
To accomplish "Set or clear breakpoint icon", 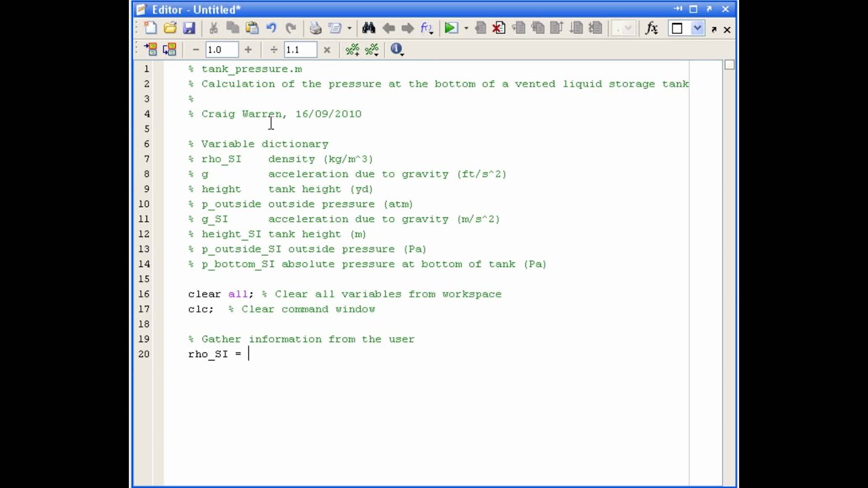I will click(x=480, y=28).
